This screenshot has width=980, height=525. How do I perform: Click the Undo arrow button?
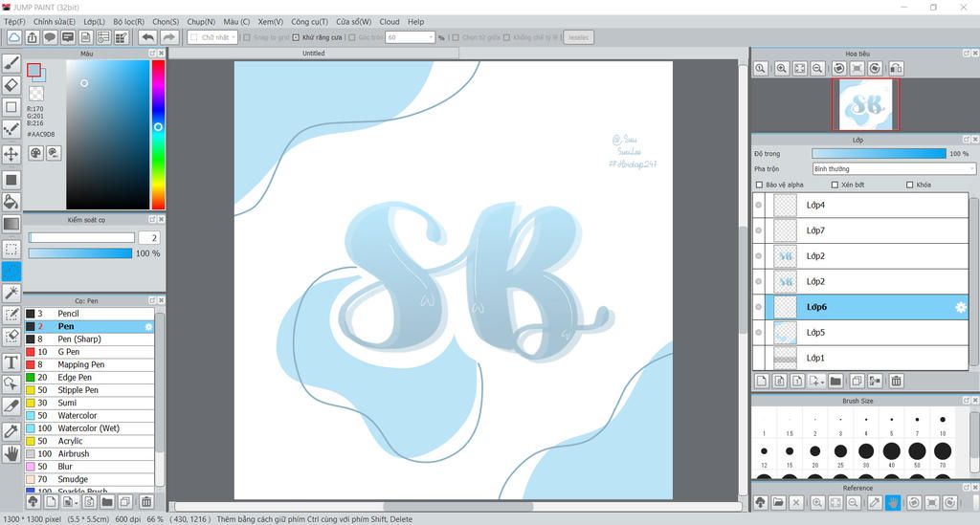pos(147,37)
